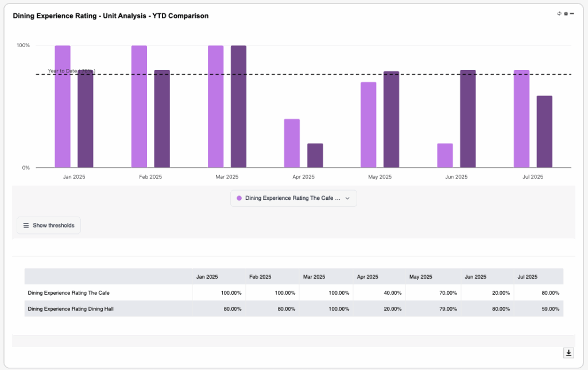This screenshot has width=588, height=370.
Task: Click the Jan 2025 table column header
Action: pyautogui.click(x=207, y=277)
